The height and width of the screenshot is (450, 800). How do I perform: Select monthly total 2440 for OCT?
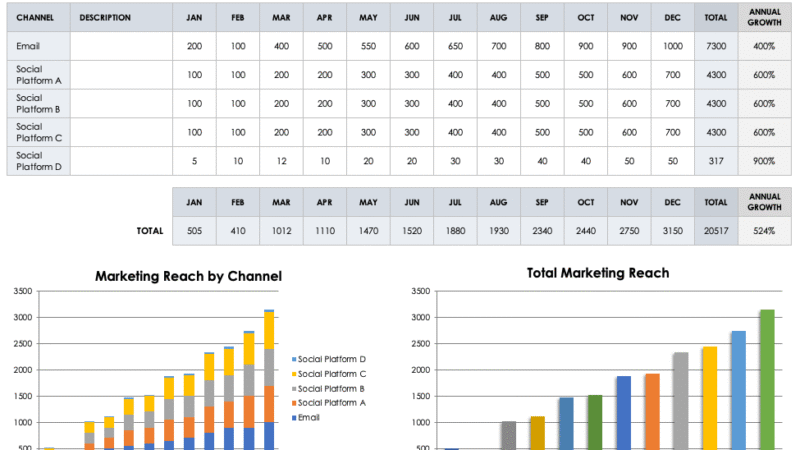tap(586, 231)
